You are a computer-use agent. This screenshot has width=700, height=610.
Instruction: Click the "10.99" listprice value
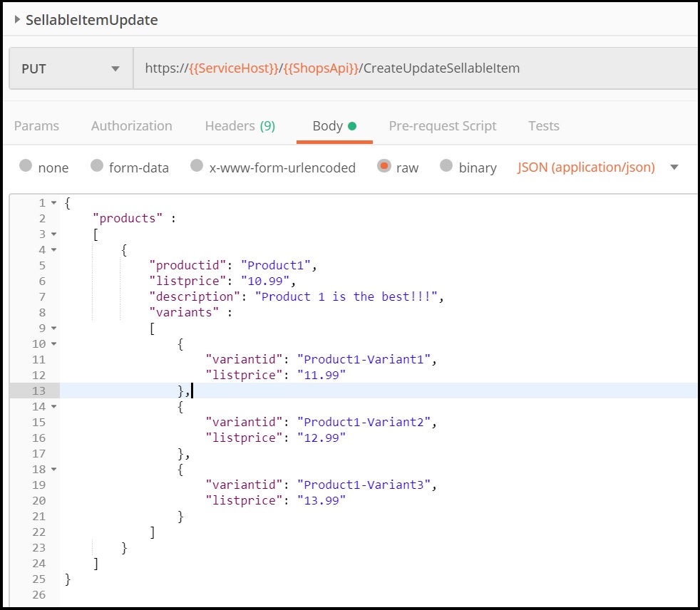265,281
